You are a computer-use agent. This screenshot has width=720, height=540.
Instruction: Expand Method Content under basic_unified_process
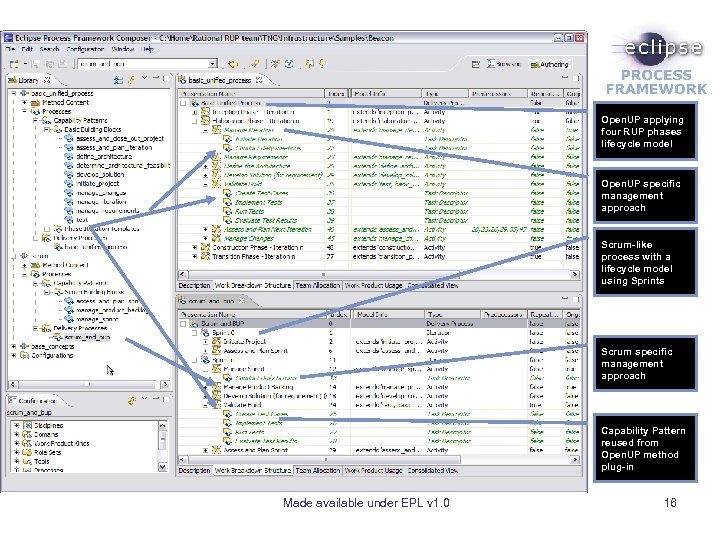point(24,102)
